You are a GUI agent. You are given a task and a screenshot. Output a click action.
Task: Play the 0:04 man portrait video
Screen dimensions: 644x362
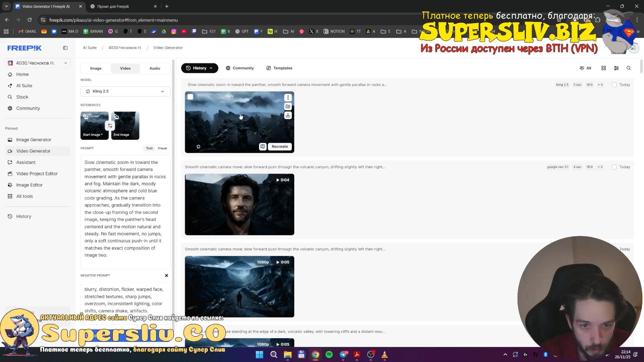pos(239,204)
